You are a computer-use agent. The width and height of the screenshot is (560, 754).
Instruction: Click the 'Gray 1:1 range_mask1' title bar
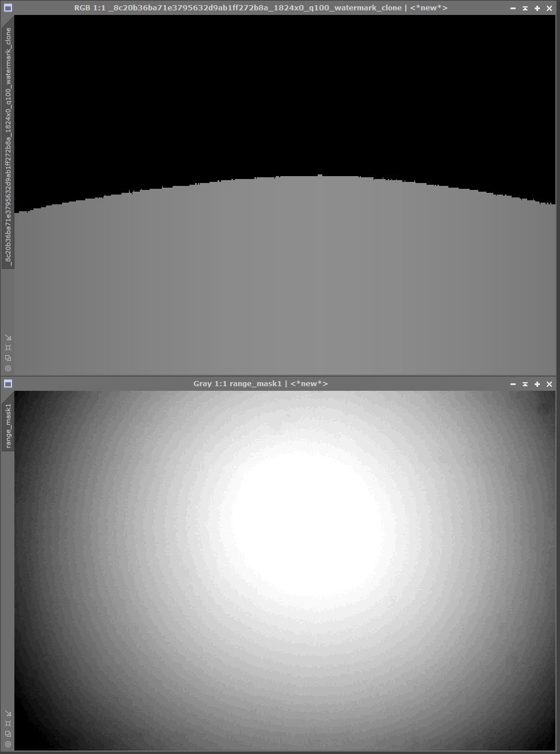point(261,384)
